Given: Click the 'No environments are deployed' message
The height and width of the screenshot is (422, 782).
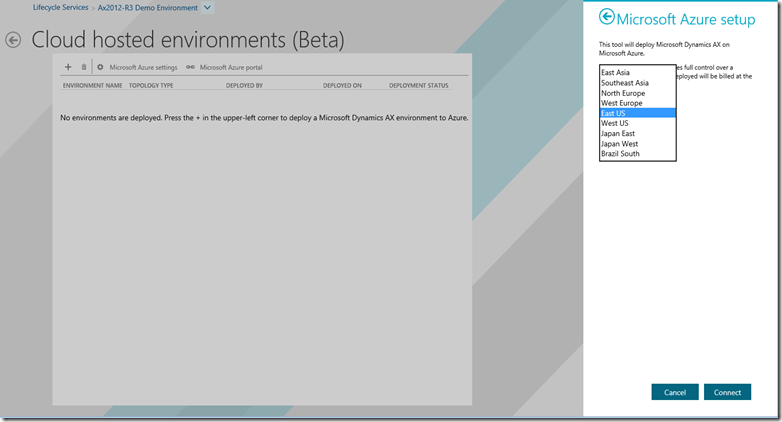Looking at the screenshot, I should tap(264, 118).
